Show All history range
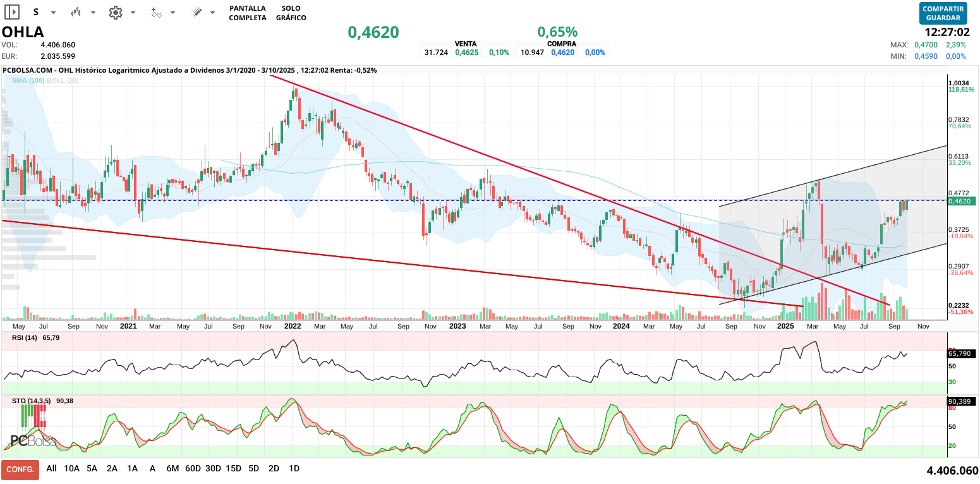The height and width of the screenshot is (484, 980). [x=51, y=469]
